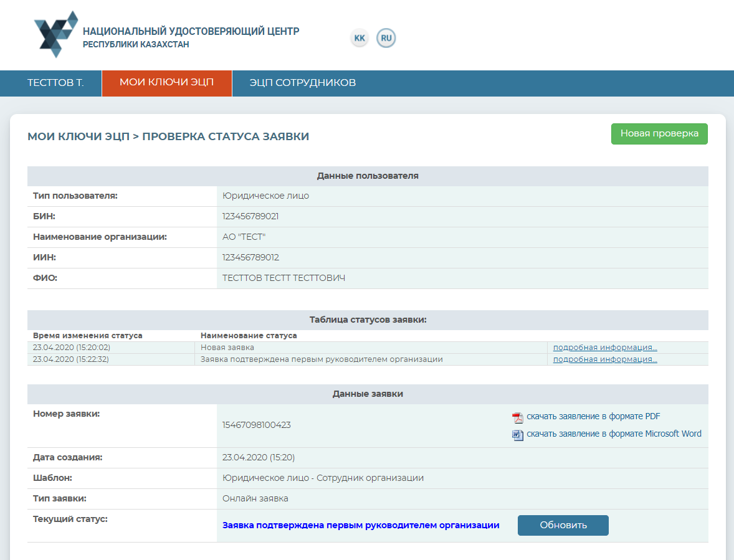Screen dimensions: 734x560
Task: Click the National Certification Center logo
Action: pos(56,34)
